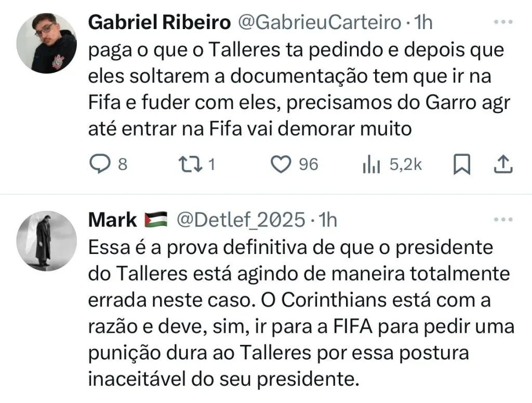Open Gabriel Ribeiro's profile picture

pos(47,43)
